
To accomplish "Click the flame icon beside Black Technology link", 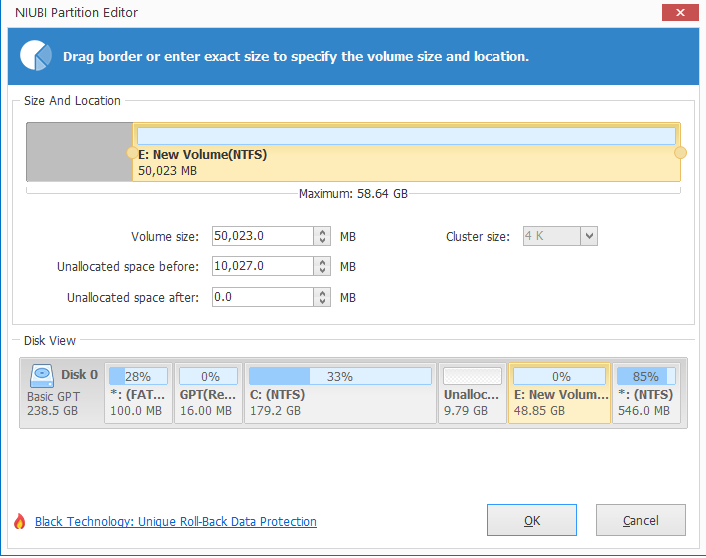I will pos(20,521).
